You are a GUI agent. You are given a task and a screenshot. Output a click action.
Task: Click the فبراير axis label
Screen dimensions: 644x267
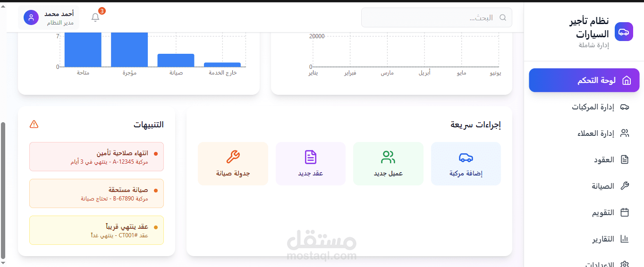[x=350, y=73]
